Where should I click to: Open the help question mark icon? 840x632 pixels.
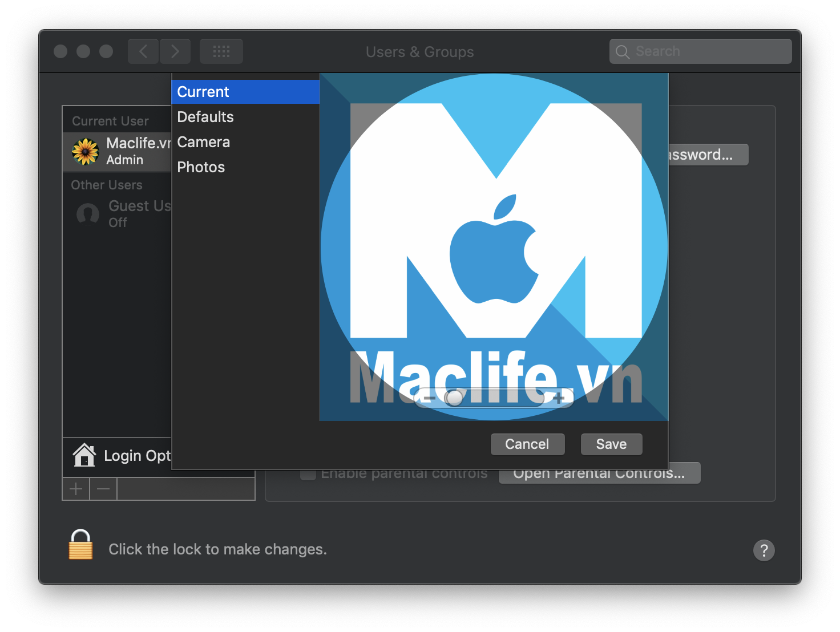point(764,550)
